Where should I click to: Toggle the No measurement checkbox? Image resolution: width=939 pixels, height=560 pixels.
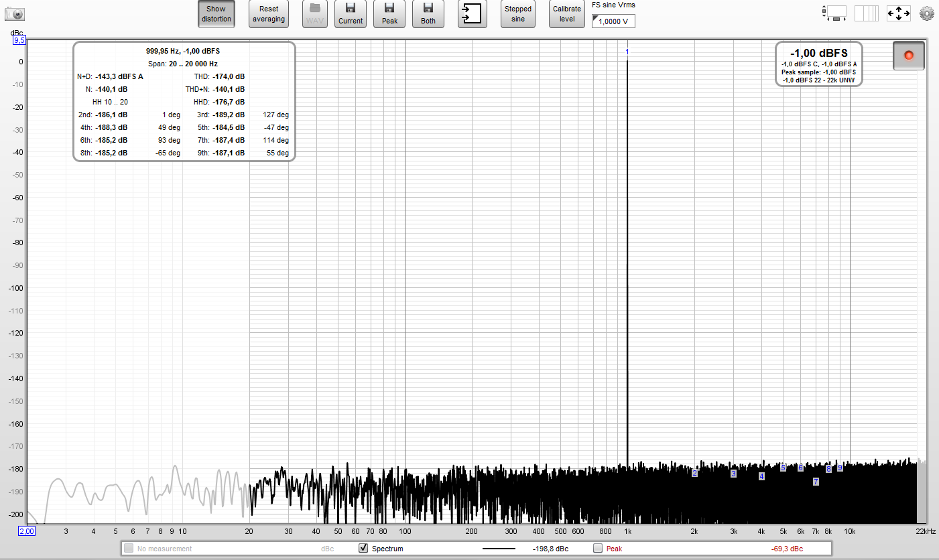129,548
